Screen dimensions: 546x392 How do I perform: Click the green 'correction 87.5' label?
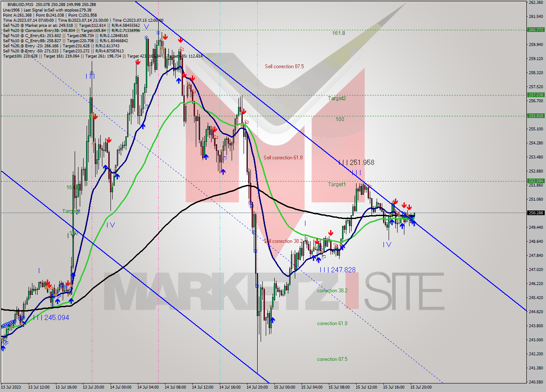(332, 359)
